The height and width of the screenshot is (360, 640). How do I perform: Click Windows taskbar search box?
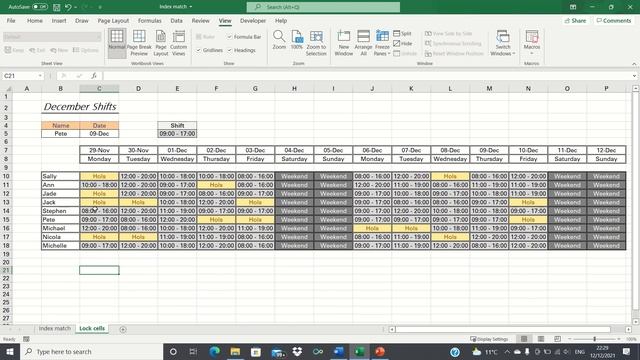tap(91, 351)
